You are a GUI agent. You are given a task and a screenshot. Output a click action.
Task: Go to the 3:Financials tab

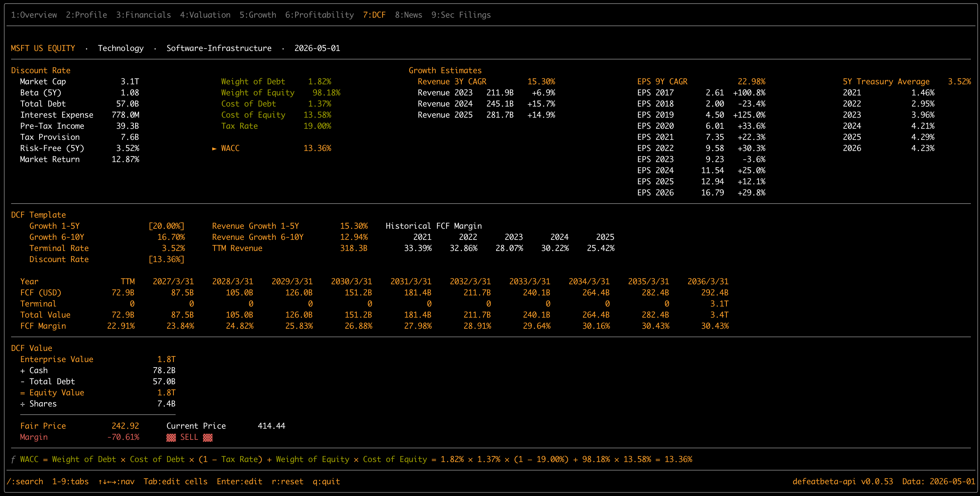click(x=143, y=15)
